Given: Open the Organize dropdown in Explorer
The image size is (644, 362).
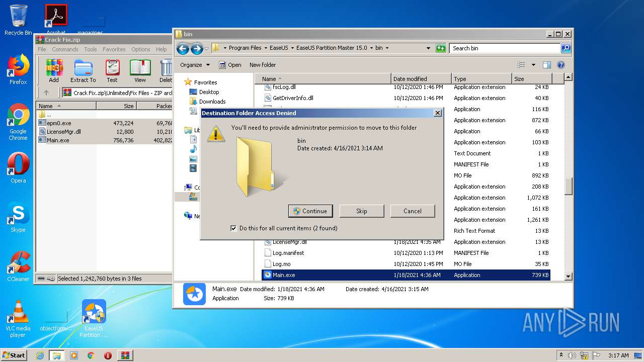Looking at the screenshot, I should click(x=195, y=65).
